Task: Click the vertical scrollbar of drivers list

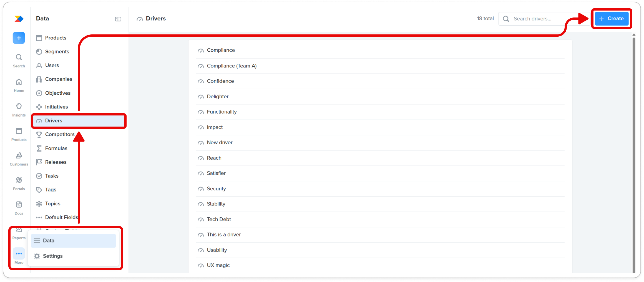Action: point(634,155)
